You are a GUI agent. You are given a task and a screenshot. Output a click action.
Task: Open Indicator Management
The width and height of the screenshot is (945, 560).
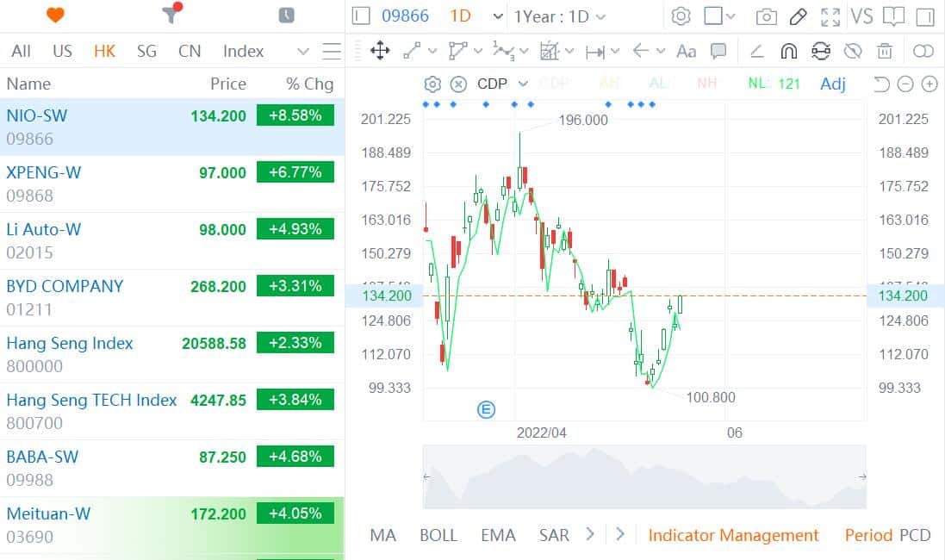point(733,535)
